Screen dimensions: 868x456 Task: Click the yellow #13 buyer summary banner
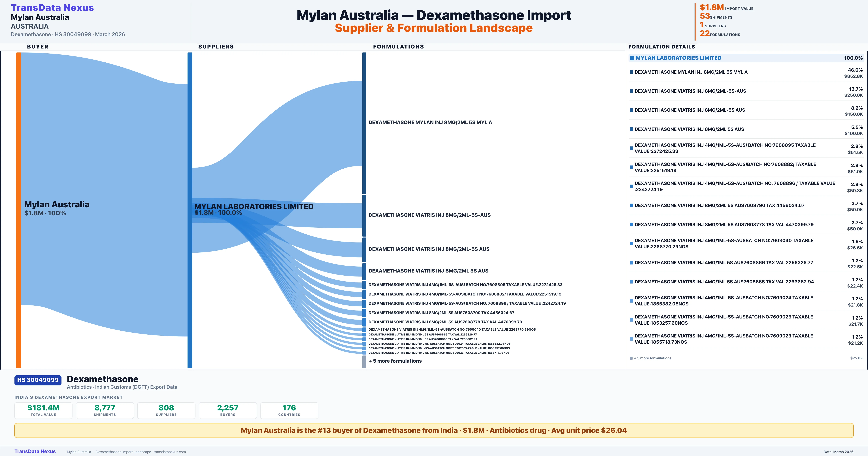[434, 430]
